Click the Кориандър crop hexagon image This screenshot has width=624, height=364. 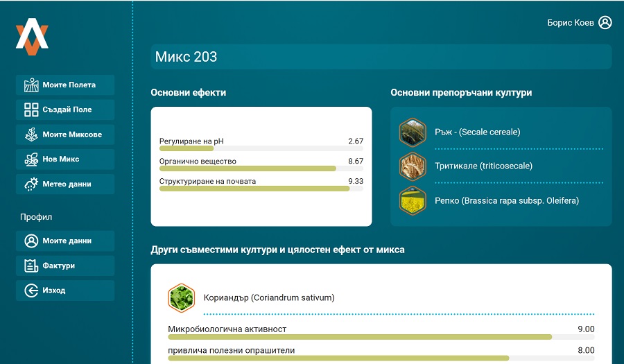tap(182, 297)
